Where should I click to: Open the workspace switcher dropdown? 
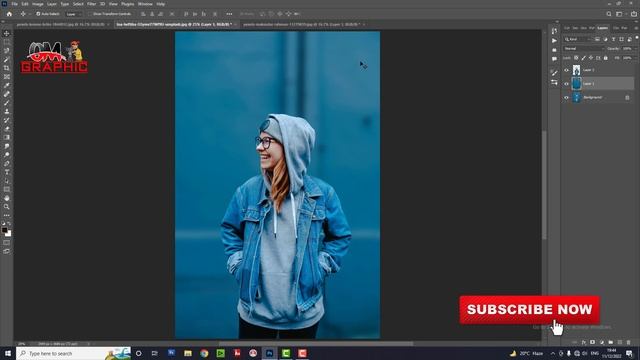pyautogui.click(x=621, y=14)
